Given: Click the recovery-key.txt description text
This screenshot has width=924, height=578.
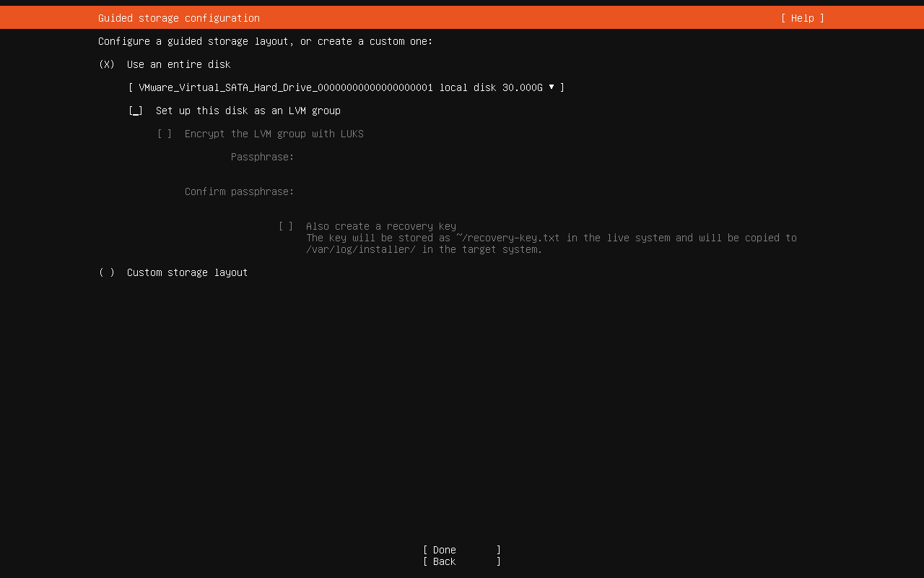Looking at the screenshot, I should [552, 243].
